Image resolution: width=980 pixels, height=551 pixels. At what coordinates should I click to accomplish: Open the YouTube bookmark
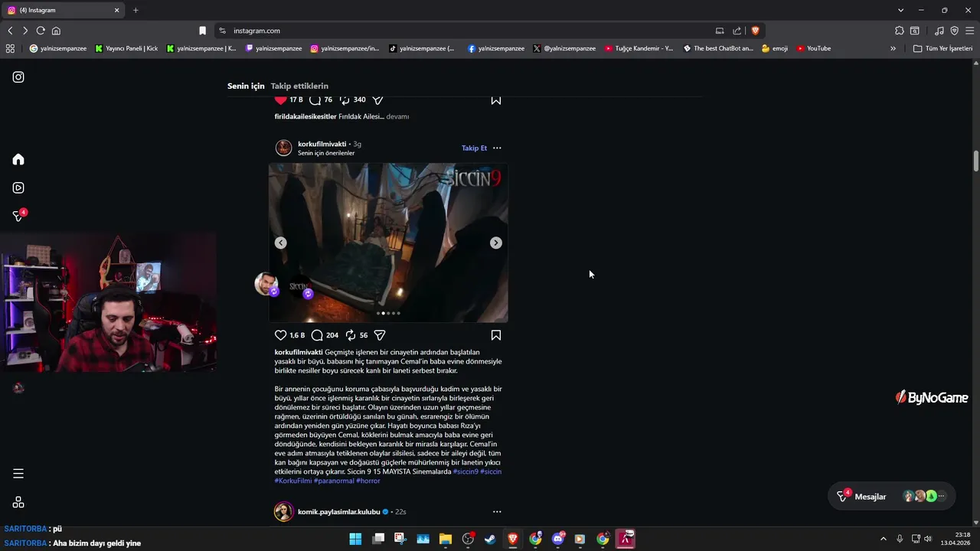click(x=813, y=48)
